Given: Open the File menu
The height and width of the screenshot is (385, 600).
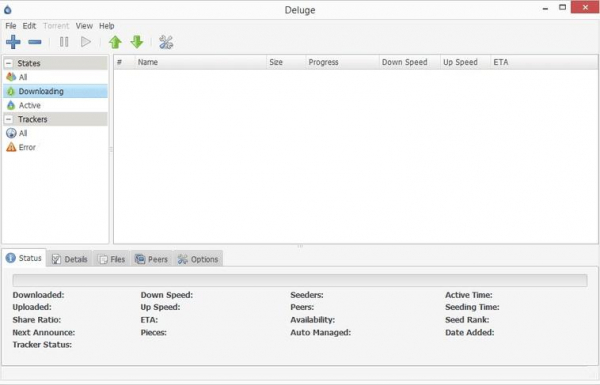Looking at the screenshot, I should 11,26.
